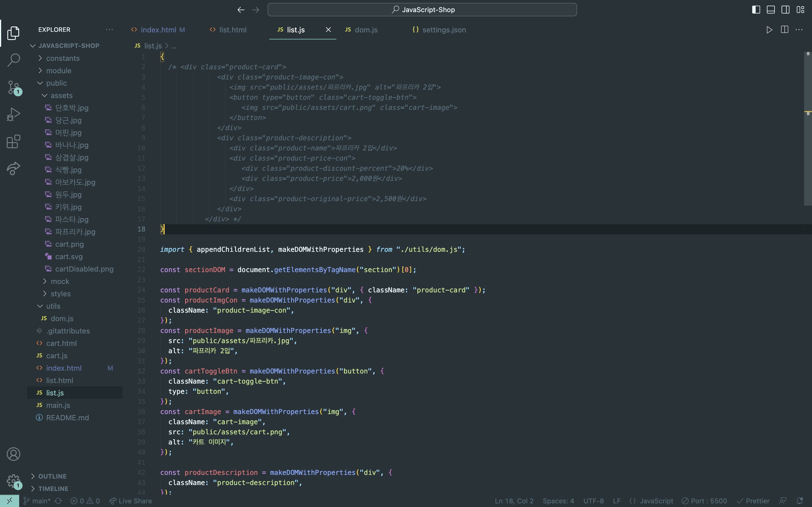Click the JavaScript-Shop command center search box
The image size is (812, 507).
point(422,10)
